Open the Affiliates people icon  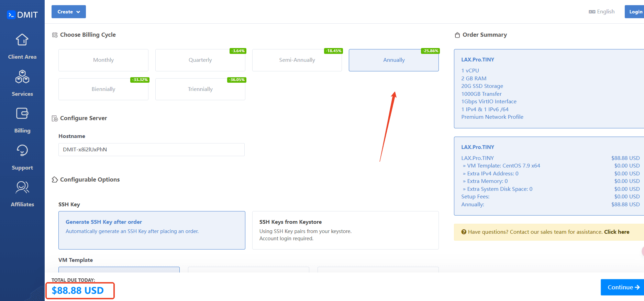(x=22, y=187)
